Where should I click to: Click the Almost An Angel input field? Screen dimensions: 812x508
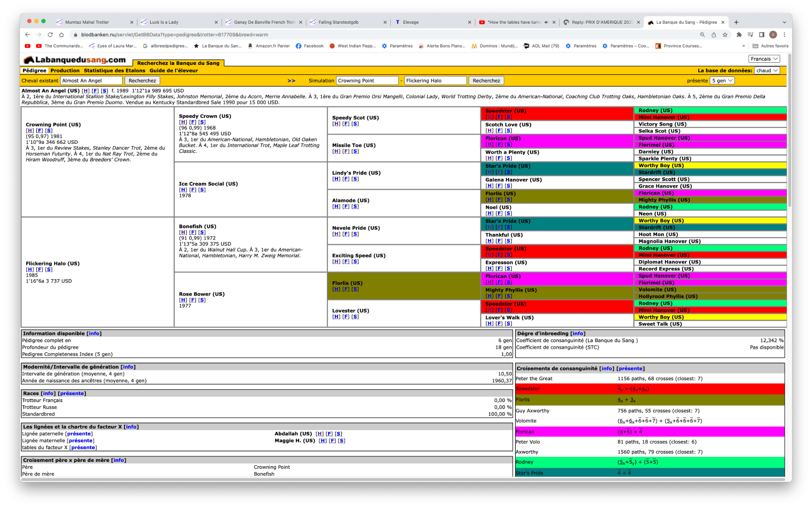coord(91,80)
